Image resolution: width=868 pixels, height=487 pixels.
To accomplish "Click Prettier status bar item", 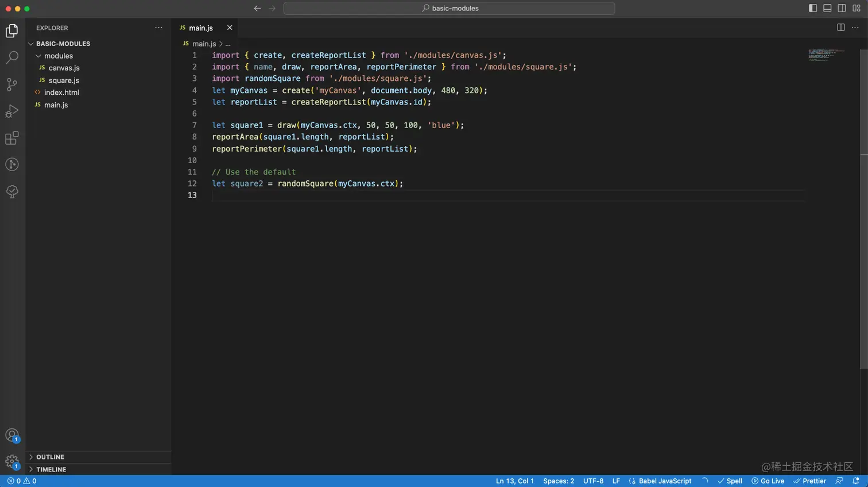I will tap(809, 481).
